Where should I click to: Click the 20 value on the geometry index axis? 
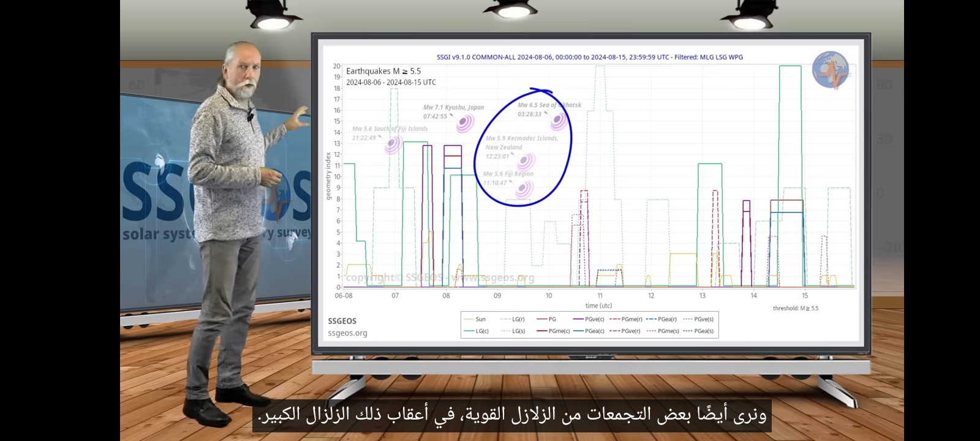[x=337, y=66]
